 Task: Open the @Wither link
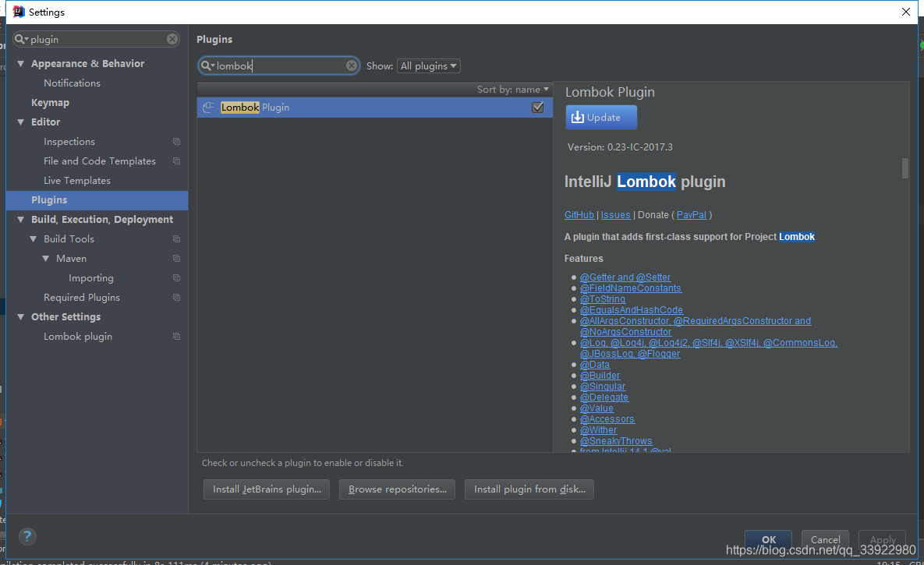(599, 430)
